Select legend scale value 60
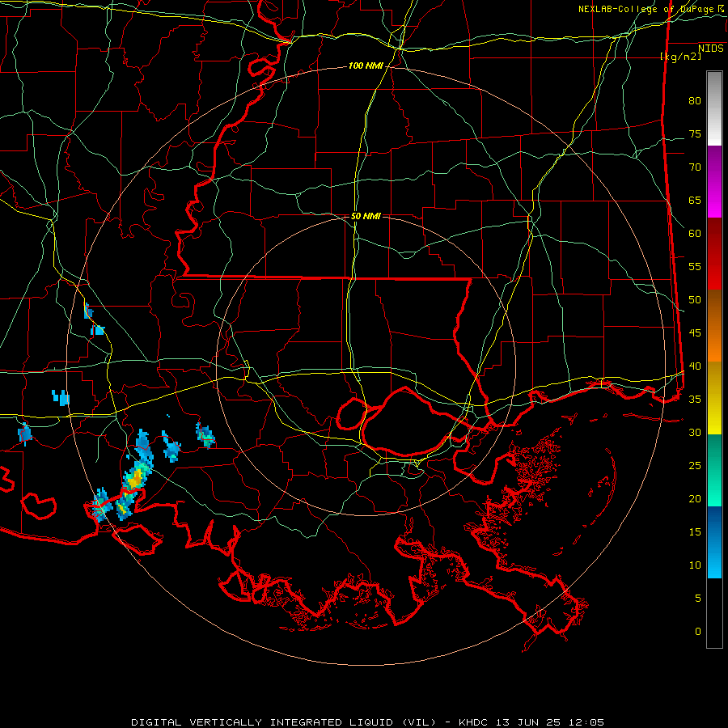This screenshot has width=728, height=728. pos(695,234)
